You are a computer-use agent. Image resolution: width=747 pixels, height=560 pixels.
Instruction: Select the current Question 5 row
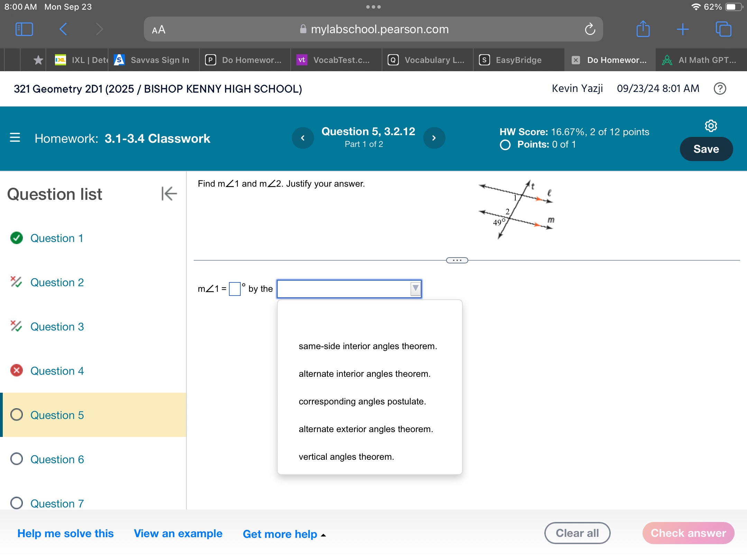click(x=93, y=415)
